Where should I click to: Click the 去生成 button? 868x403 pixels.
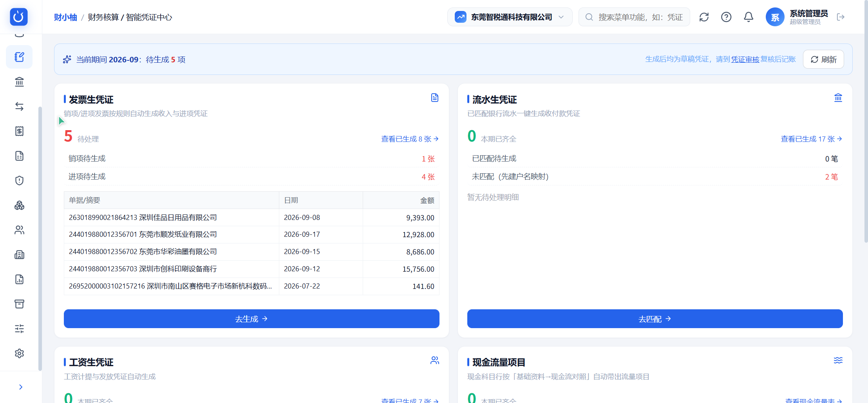pos(251,319)
